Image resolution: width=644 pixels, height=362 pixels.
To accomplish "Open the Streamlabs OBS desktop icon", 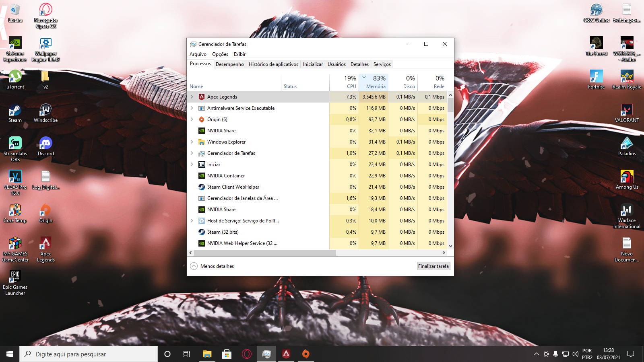I will pyautogui.click(x=15, y=149).
